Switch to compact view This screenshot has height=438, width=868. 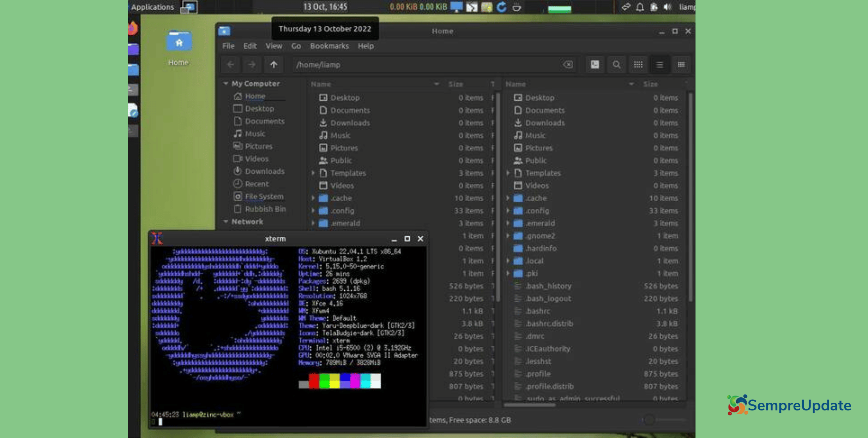click(x=681, y=65)
